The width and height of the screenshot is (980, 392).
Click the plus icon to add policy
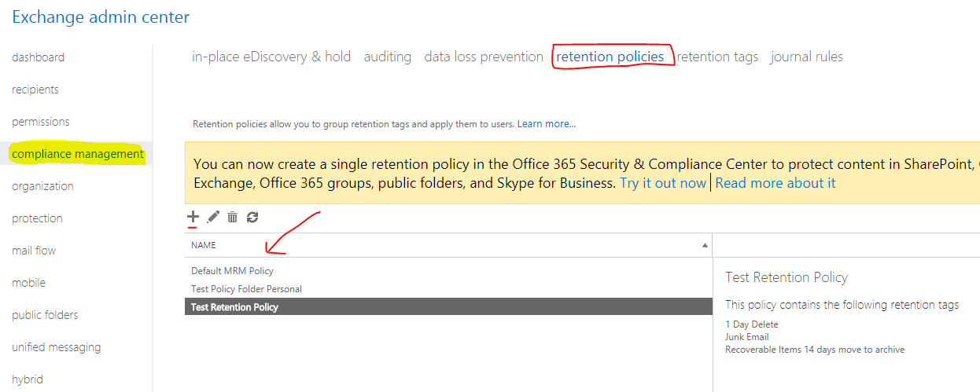tap(193, 217)
